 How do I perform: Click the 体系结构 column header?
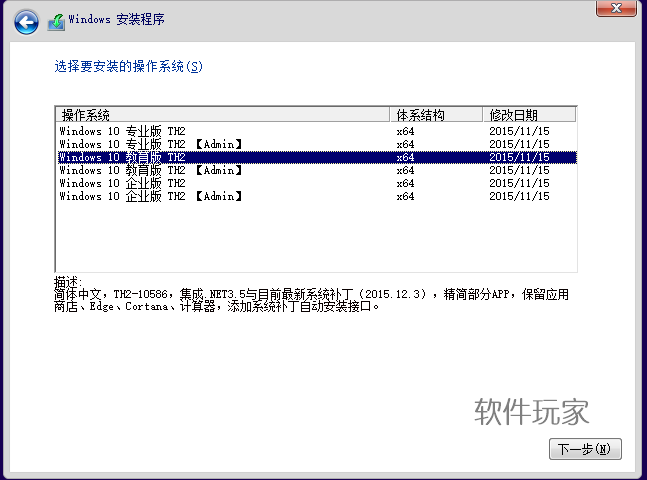(436, 115)
